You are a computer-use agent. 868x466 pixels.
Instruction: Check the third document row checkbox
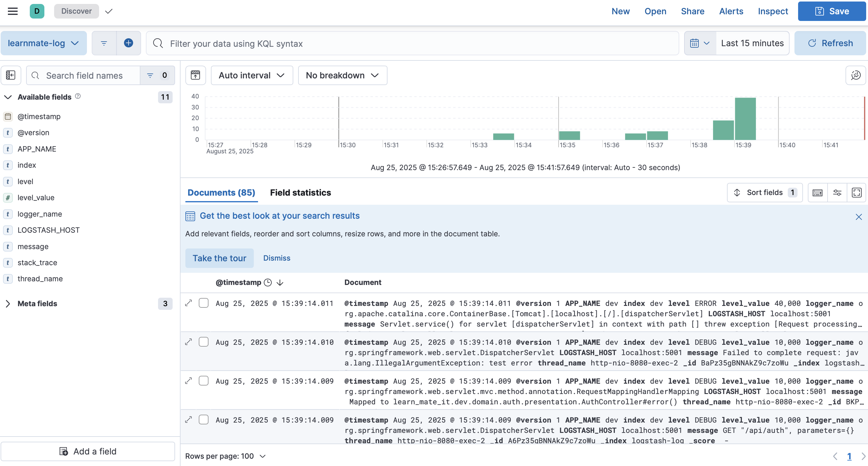point(204,381)
